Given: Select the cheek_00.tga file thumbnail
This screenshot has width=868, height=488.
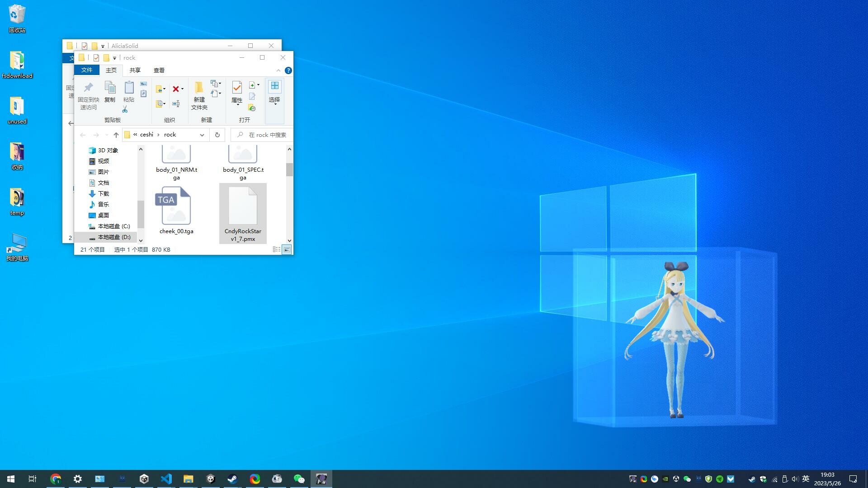Looking at the screenshot, I should tap(175, 206).
